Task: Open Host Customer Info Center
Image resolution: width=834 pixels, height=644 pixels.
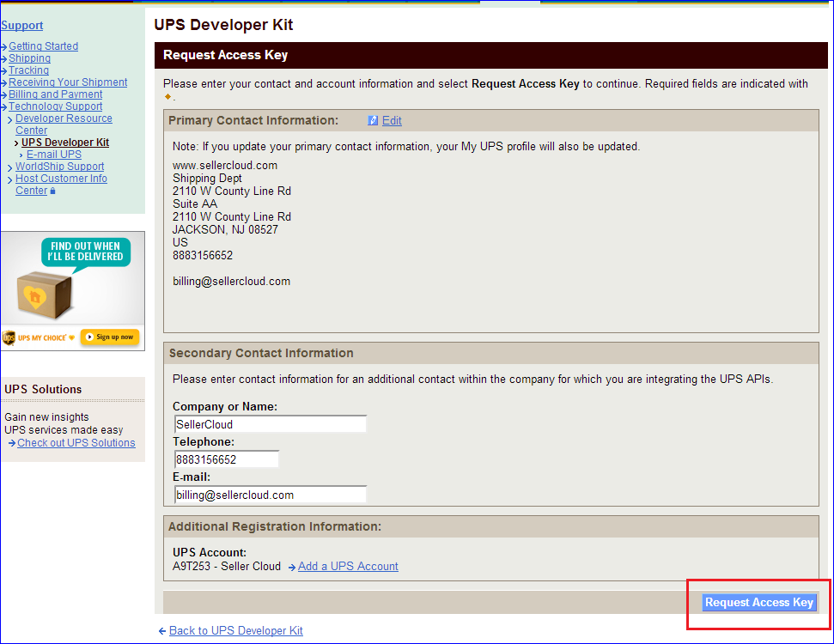Action: pos(61,185)
